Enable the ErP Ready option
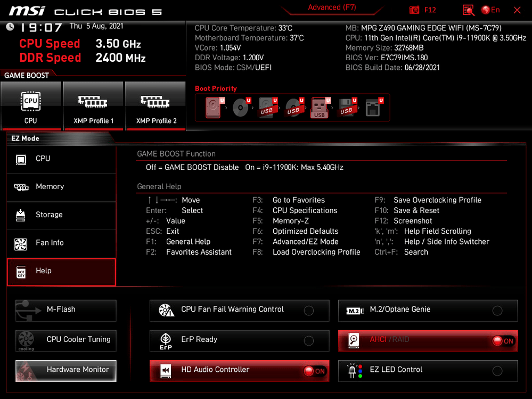The height and width of the screenshot is (399, 532). pos(308,341)
